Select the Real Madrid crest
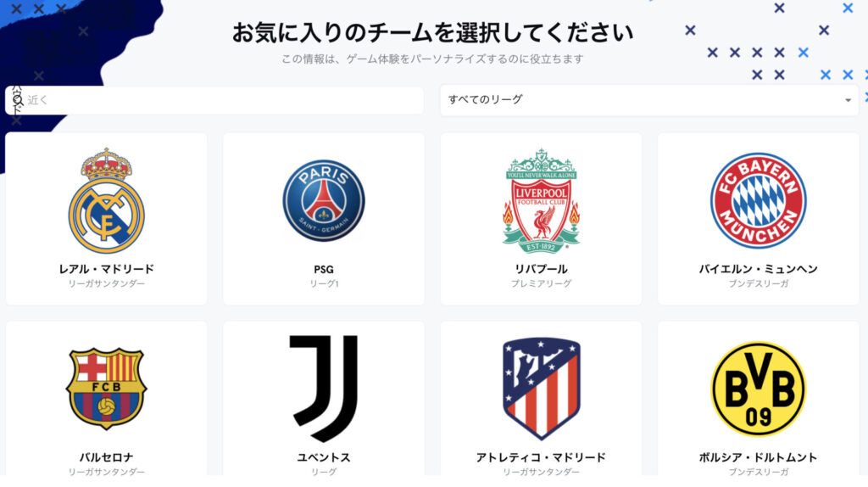 (x=106, y=200)
